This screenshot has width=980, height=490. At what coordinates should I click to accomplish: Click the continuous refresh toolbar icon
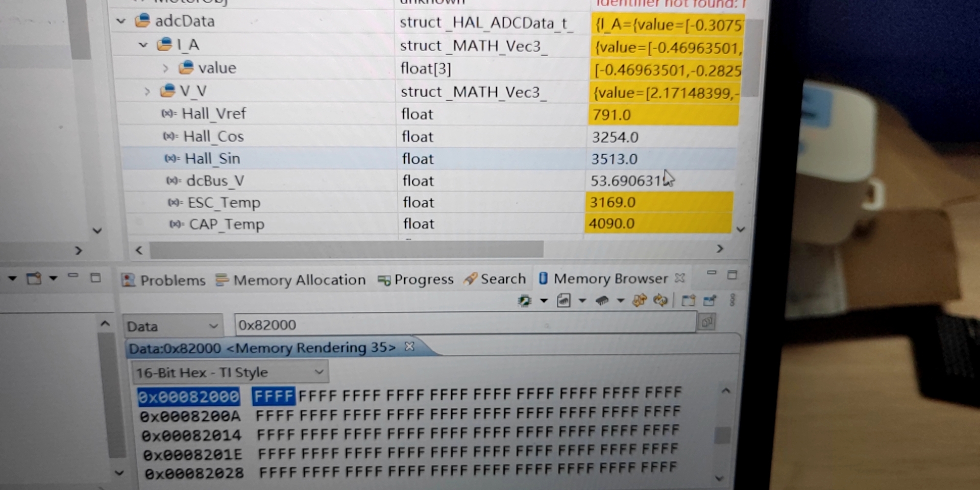pyautogui.click(x=660, y=300)
